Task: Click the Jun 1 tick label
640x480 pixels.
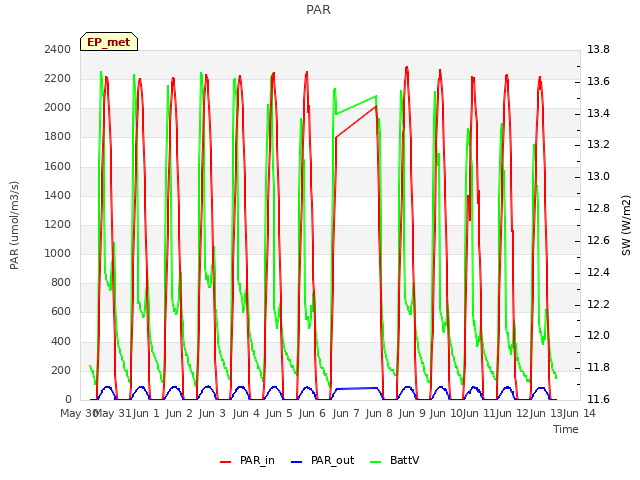Action: tap(146, 413)
